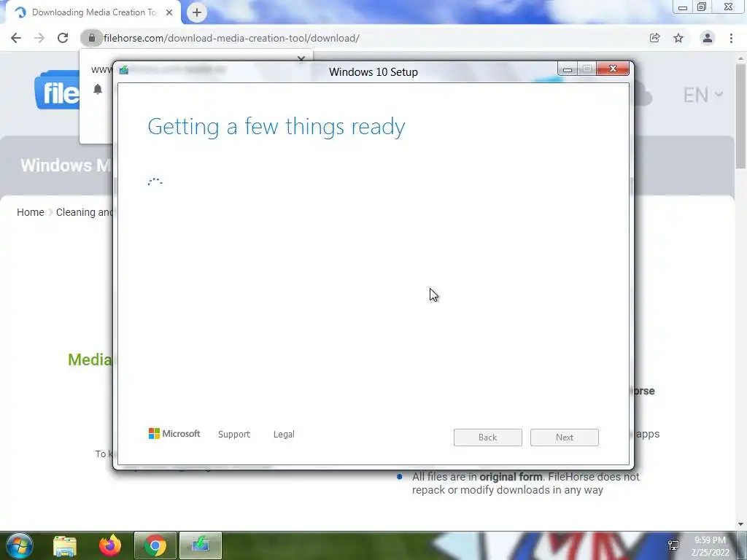Open the share page icon in address bar
Viewport: 747px width, 560px height.
(x=655, y=38)
